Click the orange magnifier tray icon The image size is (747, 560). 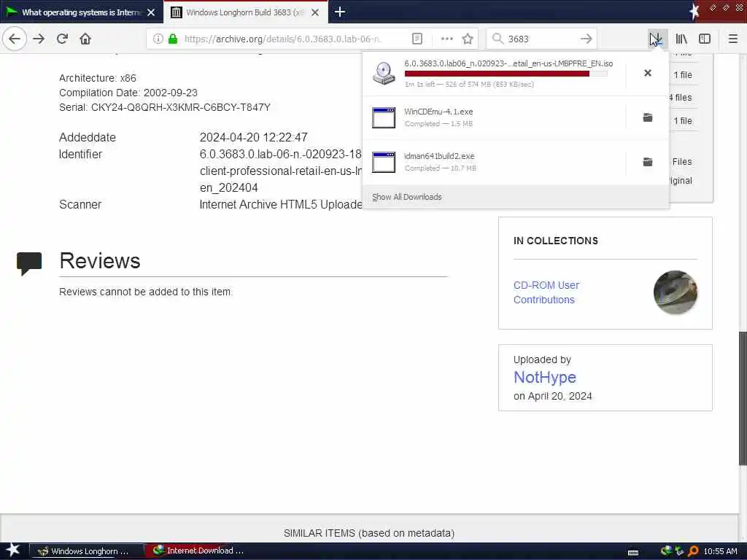coord(693,551)
